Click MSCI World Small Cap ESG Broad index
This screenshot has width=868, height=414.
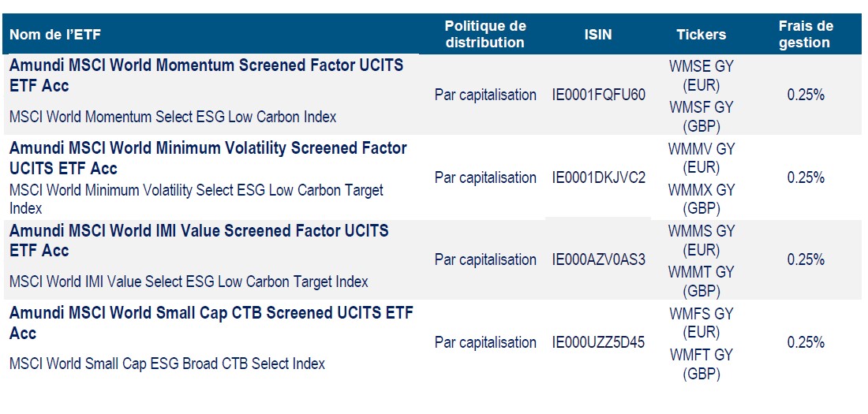point(167,364)
